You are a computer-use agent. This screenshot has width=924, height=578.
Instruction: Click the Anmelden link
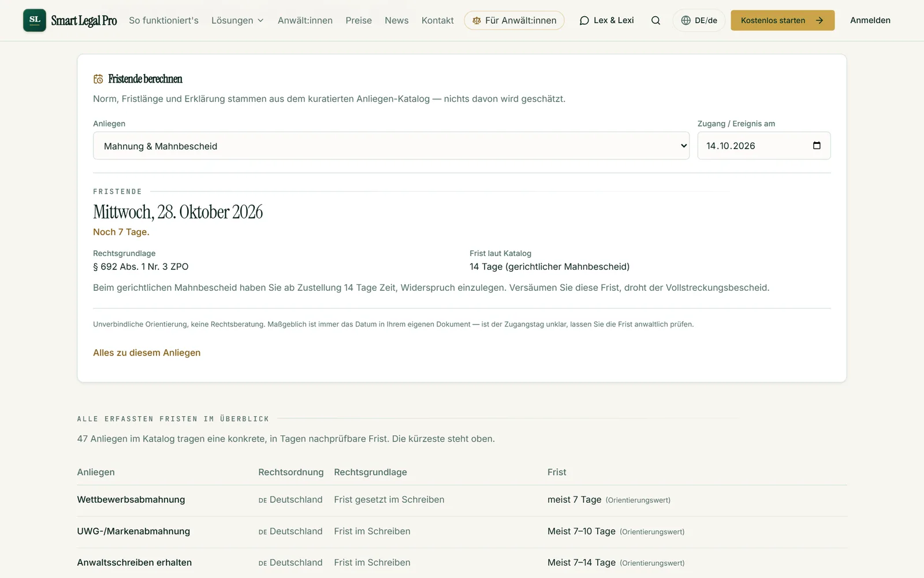(870, 20)
